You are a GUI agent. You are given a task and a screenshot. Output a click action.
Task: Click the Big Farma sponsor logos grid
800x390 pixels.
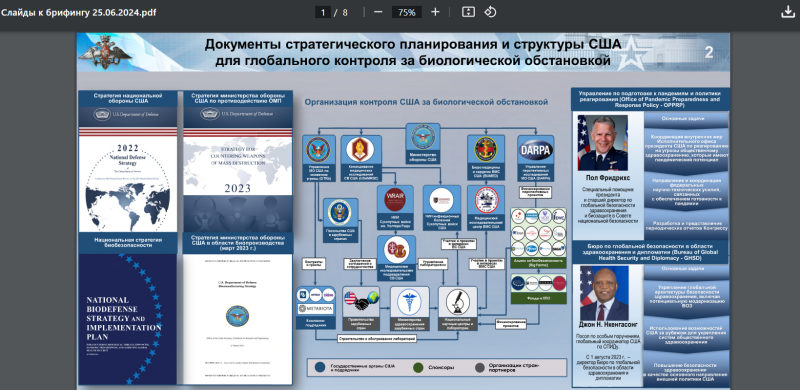pos(539,232)
